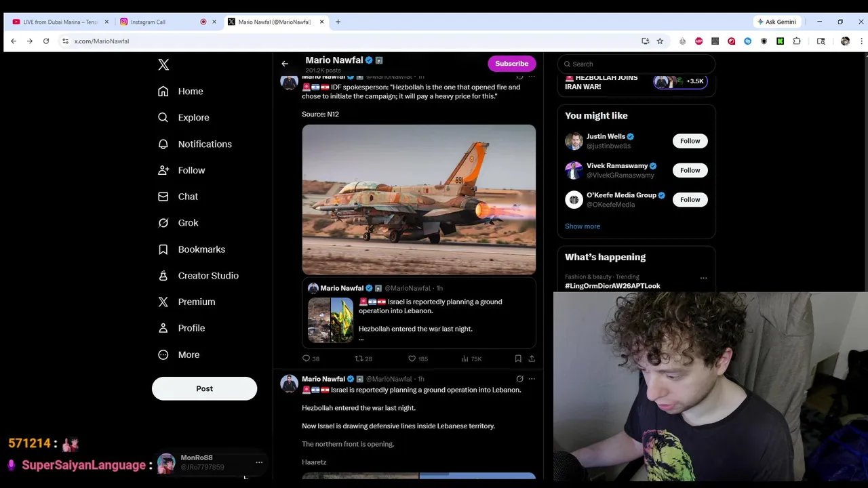Click the X logo home icon

(163, 64)
